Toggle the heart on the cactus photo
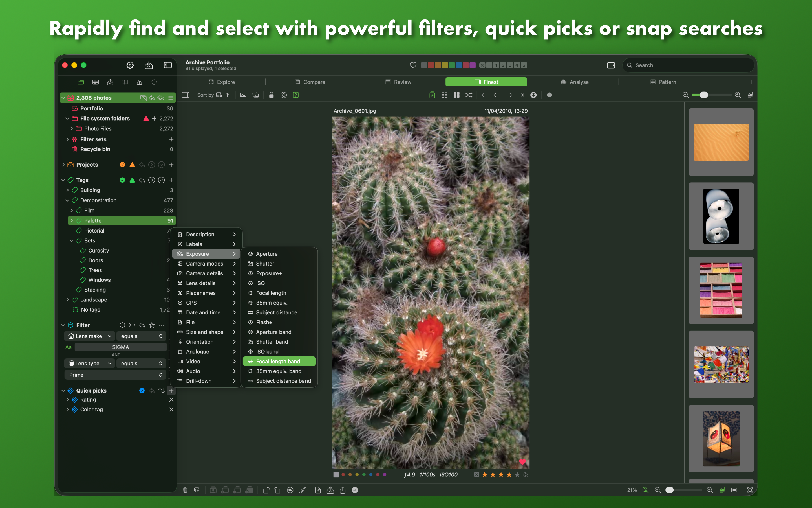This screenshot has height=508, width=812. 522,462
